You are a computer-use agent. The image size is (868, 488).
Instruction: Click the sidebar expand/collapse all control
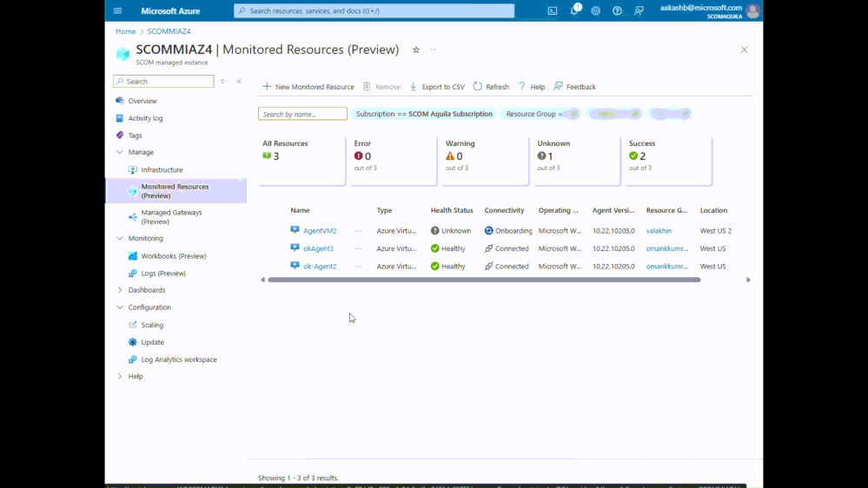222,82
